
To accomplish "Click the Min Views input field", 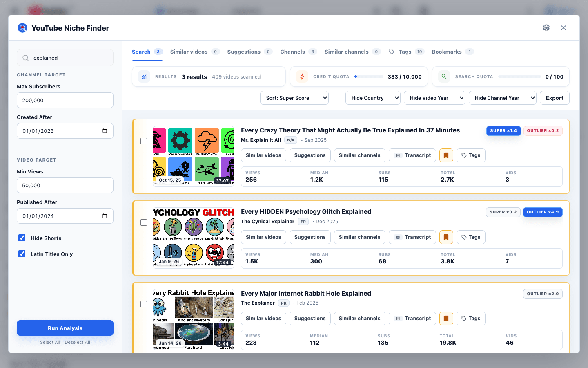I will click(x=65, y=185).
